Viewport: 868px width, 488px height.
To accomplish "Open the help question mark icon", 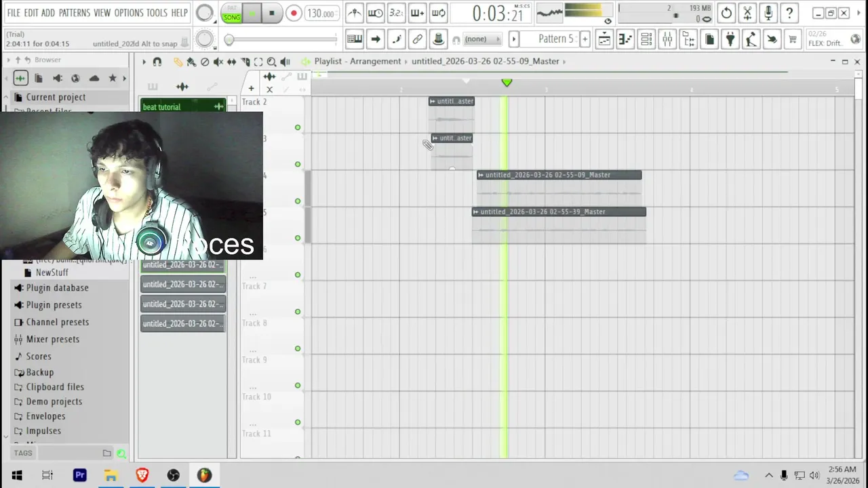I will [x=789, y=13].
